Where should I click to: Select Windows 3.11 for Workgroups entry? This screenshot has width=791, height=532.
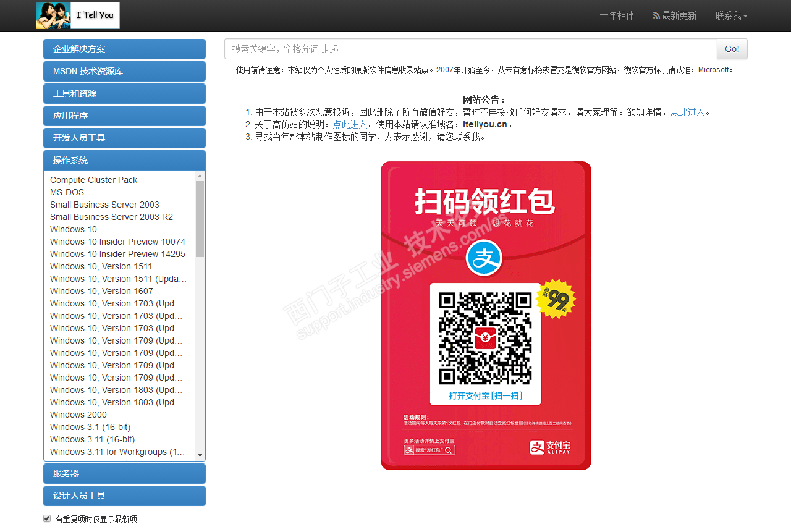pos(117,452)
